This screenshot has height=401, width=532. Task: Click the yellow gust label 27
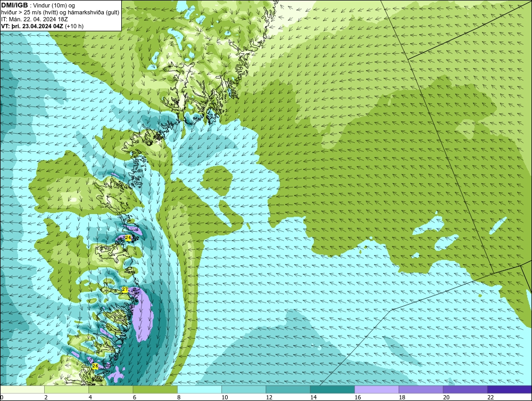point(125,289)
